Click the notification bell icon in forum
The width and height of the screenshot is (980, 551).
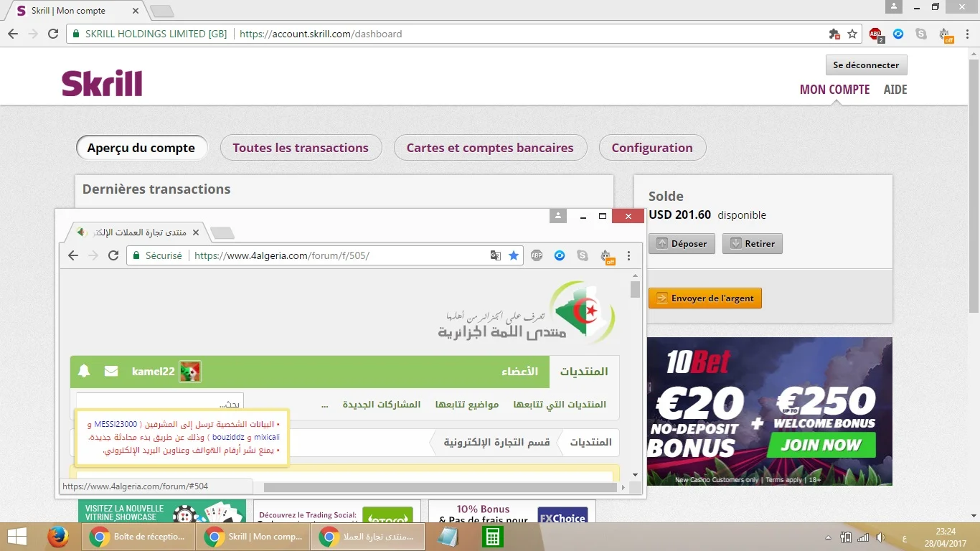coord(84,371)
